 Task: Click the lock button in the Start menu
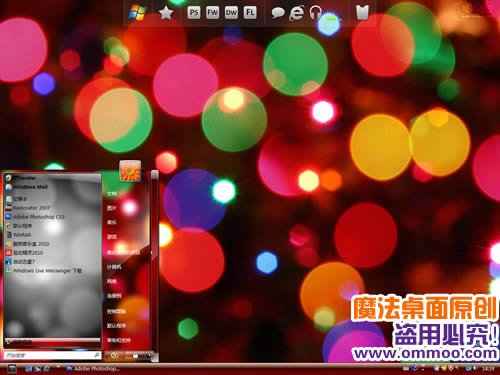point(135,356)
